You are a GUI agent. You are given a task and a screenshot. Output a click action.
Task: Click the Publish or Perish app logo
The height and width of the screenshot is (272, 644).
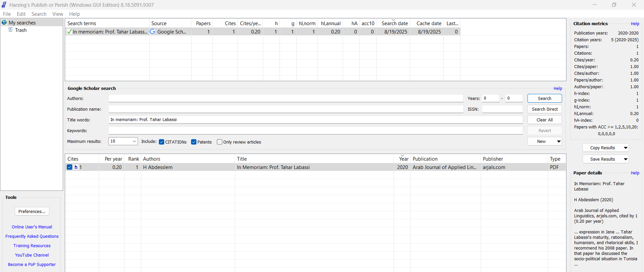4,5
